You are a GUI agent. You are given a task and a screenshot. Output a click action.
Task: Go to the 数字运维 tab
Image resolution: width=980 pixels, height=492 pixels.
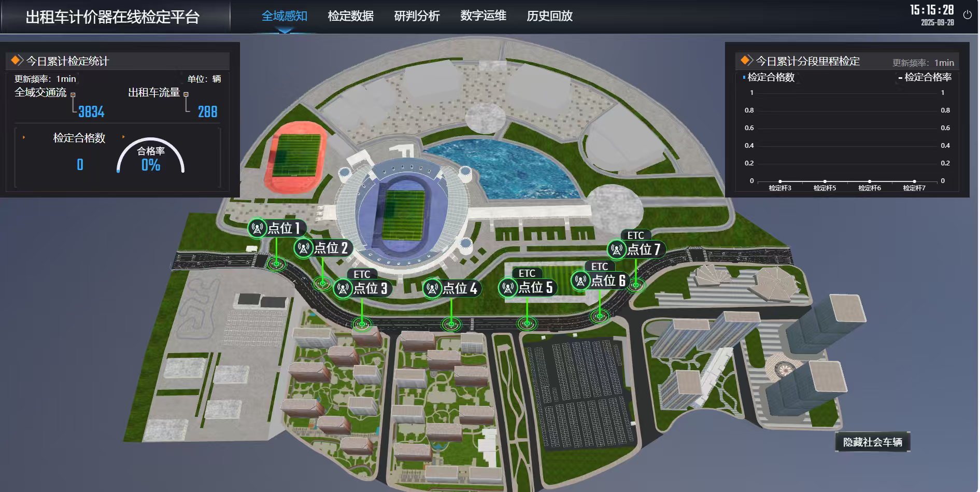coord(484,16)
